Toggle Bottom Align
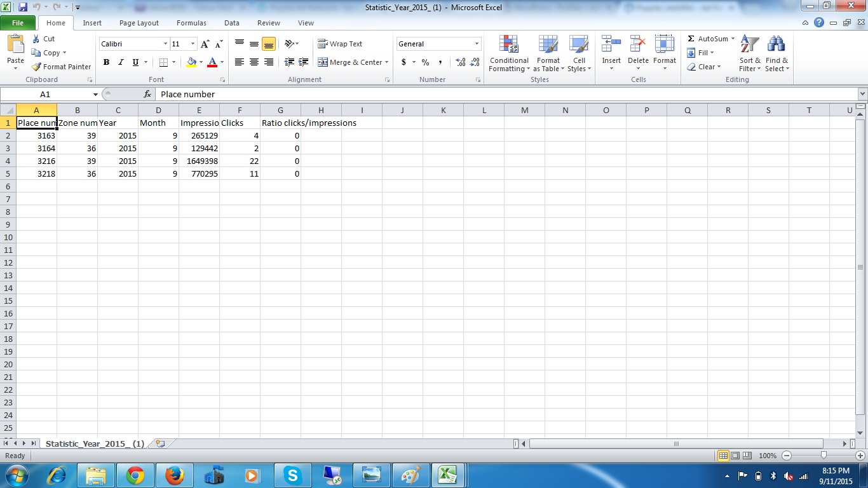Image resolution: width=868 pixels, height=488 pixels. click(269, 44)
